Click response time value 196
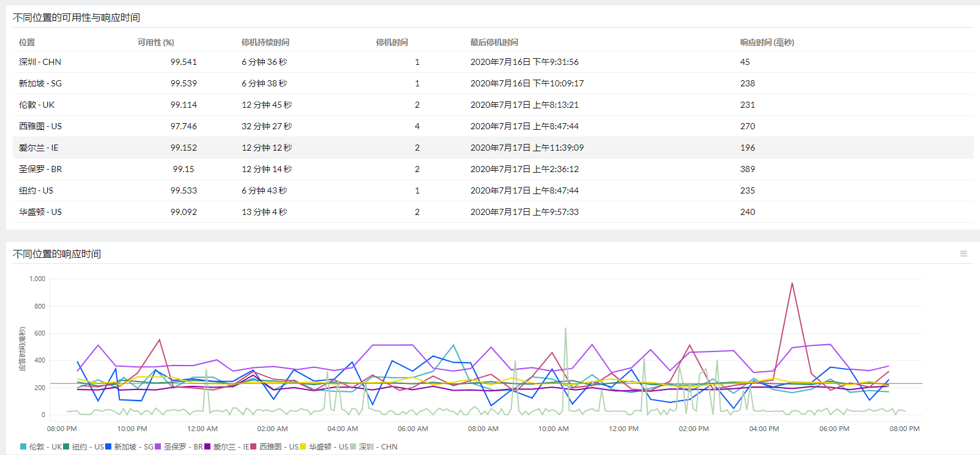The height and width of the screenshot is (455, 980). tap(748, 148)
